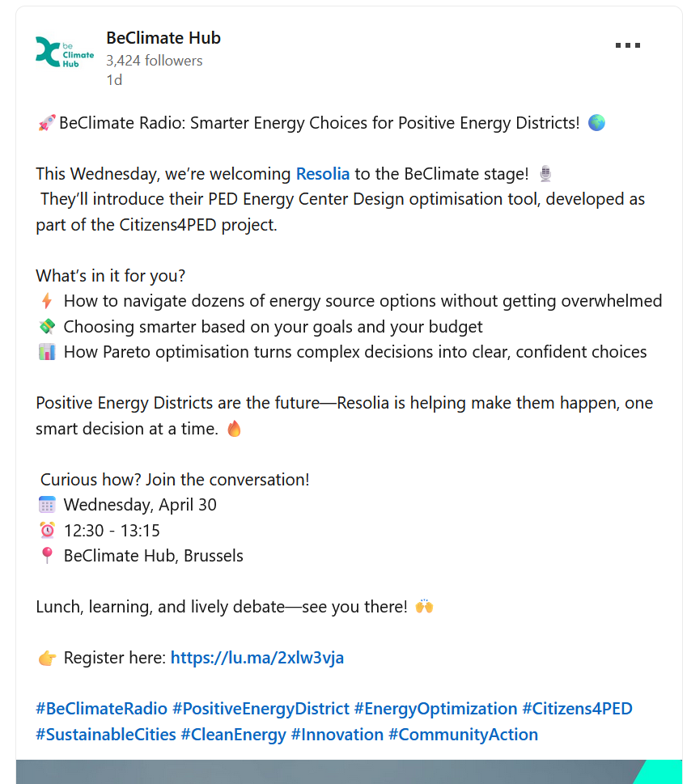Open the three-dot post options menu
Image resolution: width=687 pixels, height=784 pixels.
[x=627, y=45]
